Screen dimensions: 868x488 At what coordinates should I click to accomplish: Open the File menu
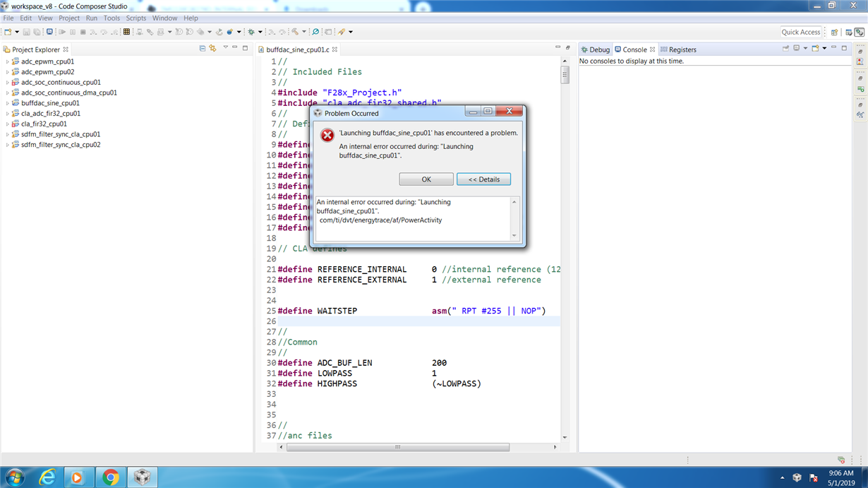8,18
